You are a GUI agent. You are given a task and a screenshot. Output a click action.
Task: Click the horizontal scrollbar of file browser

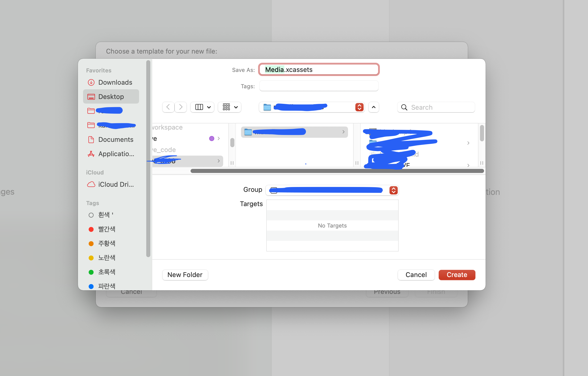coord(337,171)
